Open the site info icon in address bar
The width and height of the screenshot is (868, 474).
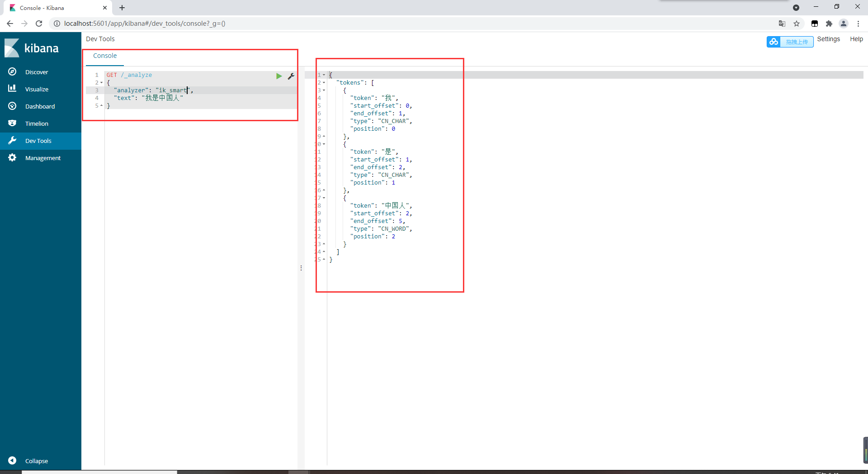57,24
